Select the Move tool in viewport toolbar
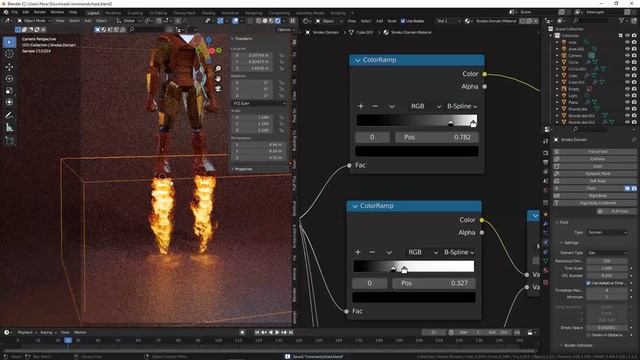Image resolution: width=640 pixels, height=360 pixels. [9, 67]
